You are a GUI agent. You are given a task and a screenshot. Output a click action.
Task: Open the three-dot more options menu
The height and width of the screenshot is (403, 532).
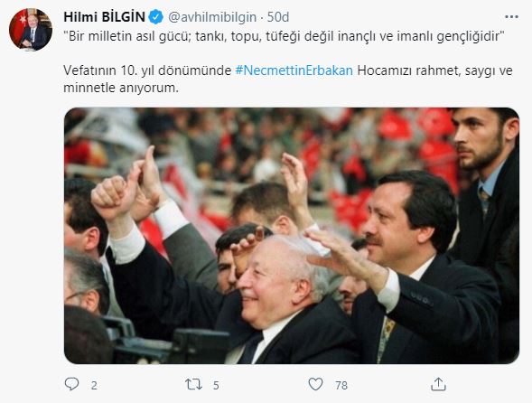[x=511, y=16]
